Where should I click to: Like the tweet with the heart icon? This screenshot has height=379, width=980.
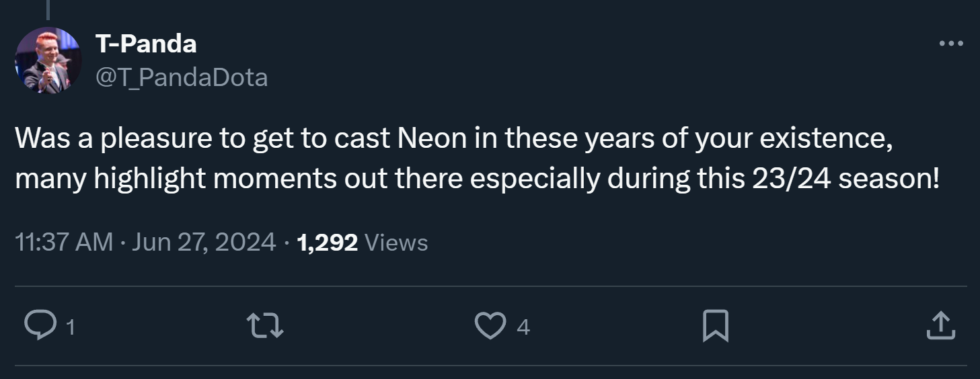click(490, 327)
